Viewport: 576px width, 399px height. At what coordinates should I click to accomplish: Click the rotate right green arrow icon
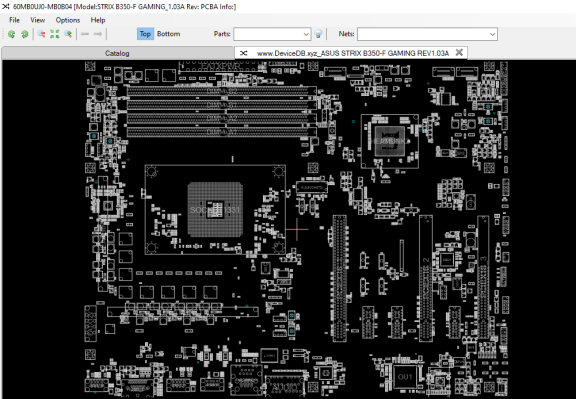[25, 34]
